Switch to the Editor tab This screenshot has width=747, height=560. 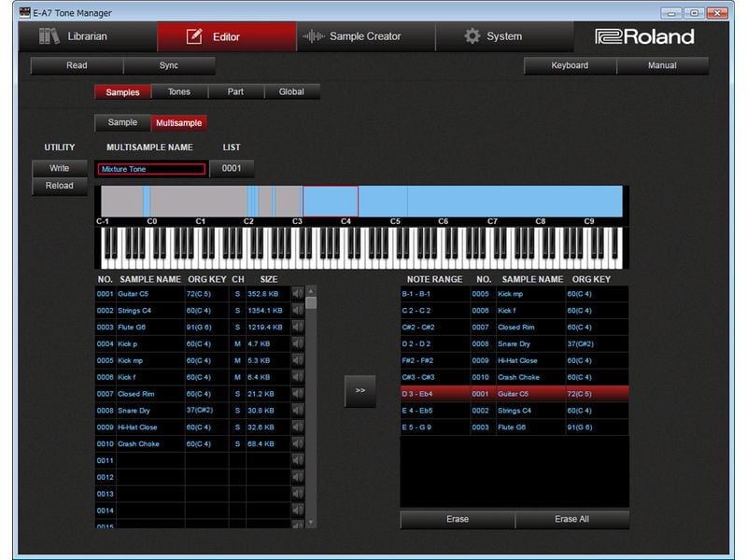pyautogui.click(x=227, y=36)
